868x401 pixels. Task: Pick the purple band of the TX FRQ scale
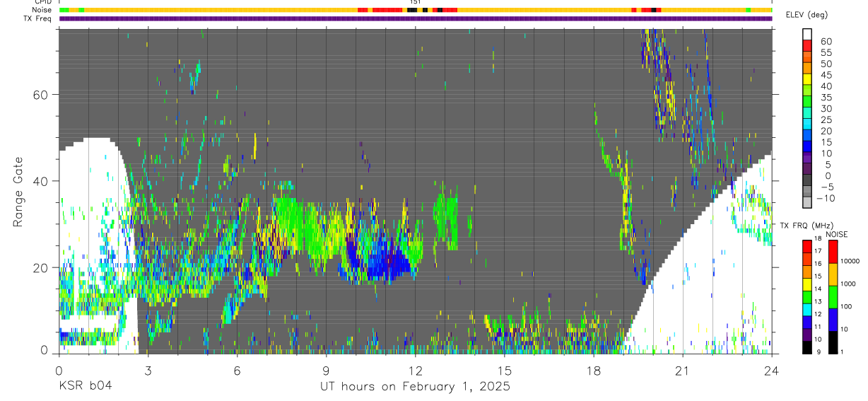click(807, 334)
